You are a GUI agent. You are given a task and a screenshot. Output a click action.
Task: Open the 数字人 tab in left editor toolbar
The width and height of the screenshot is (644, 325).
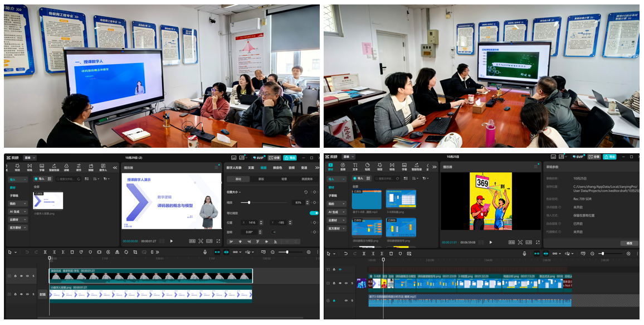(x=103, y=167)
